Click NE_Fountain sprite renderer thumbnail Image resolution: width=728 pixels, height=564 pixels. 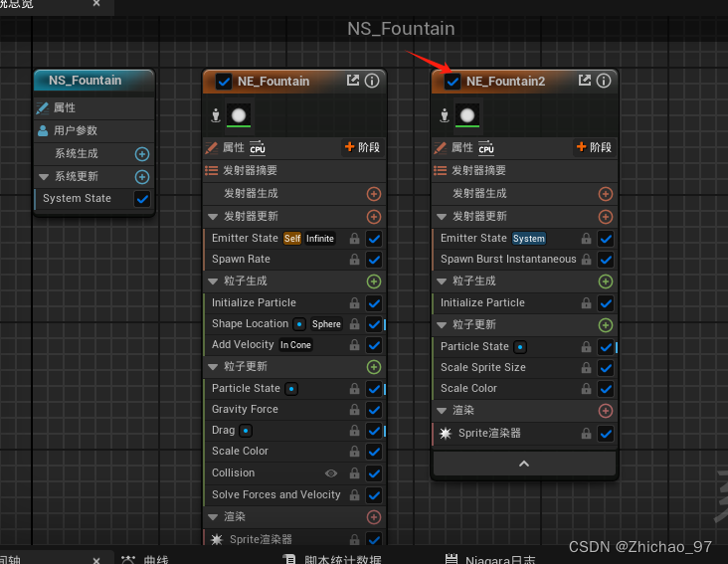click(239, 115)
